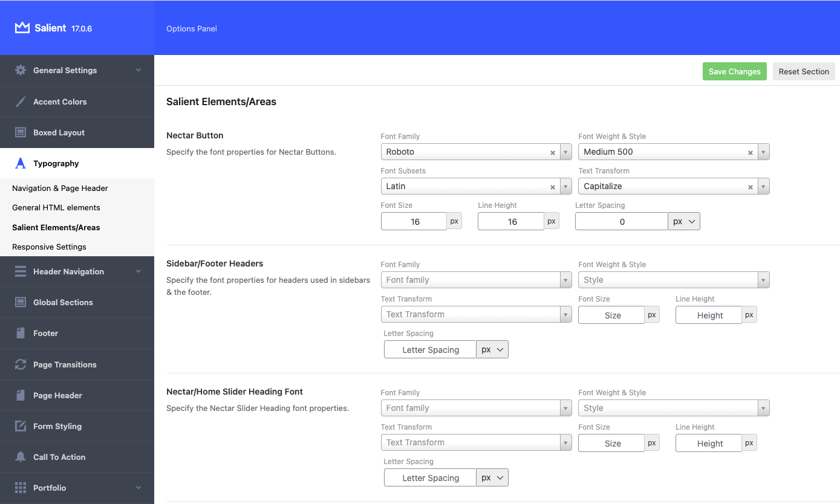Image resolution: width=840 pixels, height=504 pixels.
Task: Click the Page Transitions refresh icon
Action: [x=19, y=364]
